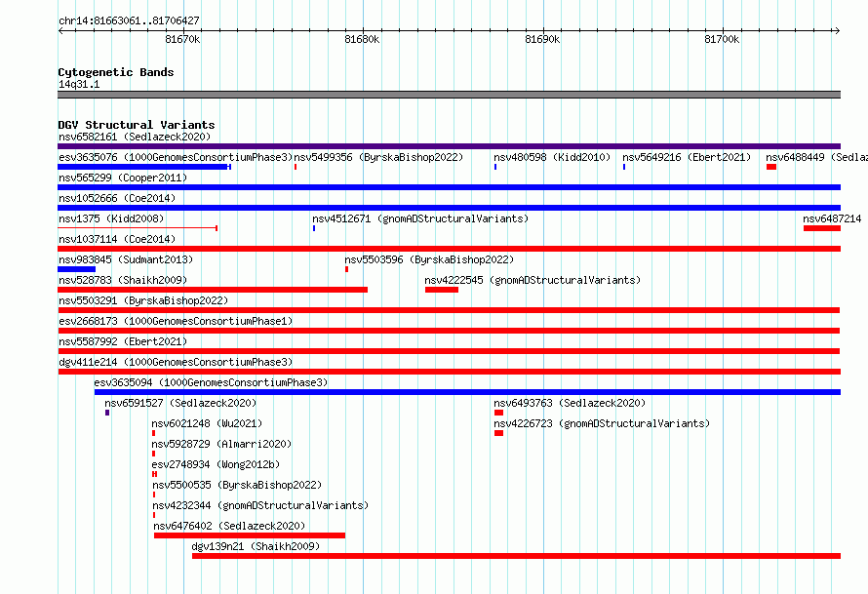
Task: Open nsv4512671 (gnomADStructuralVariants) label
Action: (420, 218)
